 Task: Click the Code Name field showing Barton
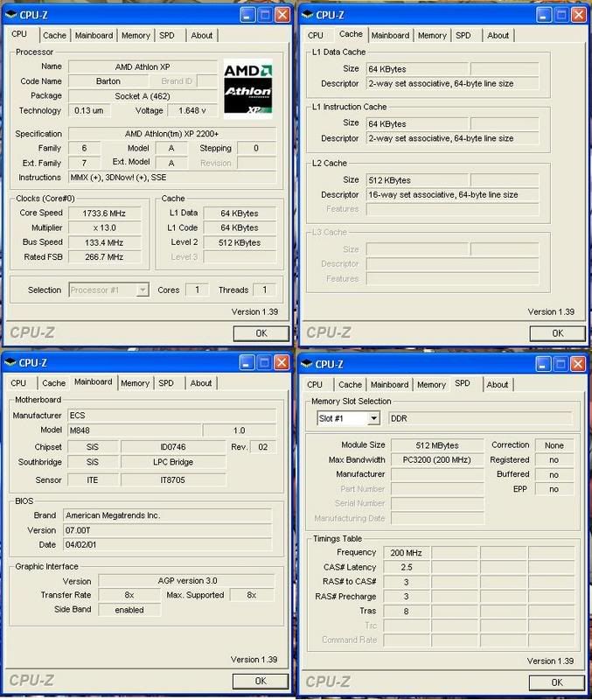pyautogui.click(x=108, y=81)
